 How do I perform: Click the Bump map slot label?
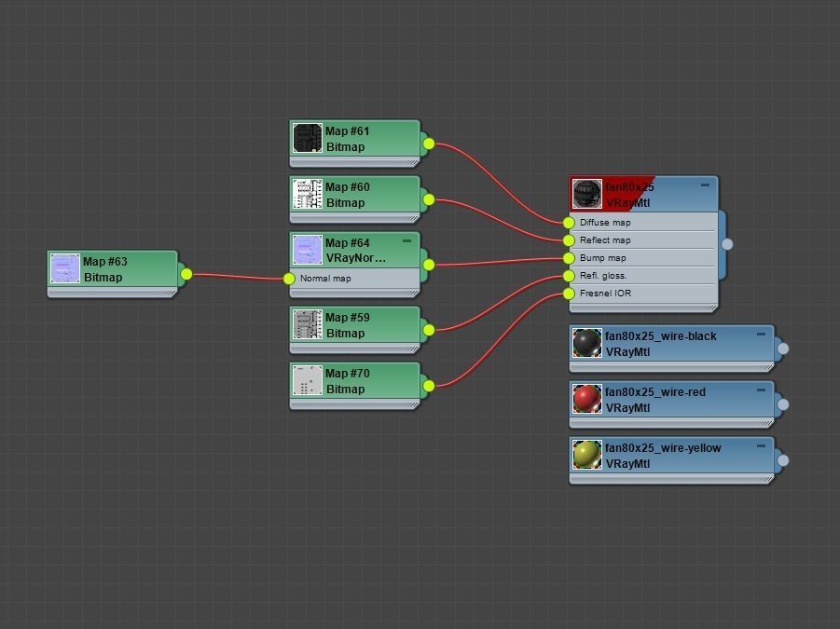coord(602,258)
